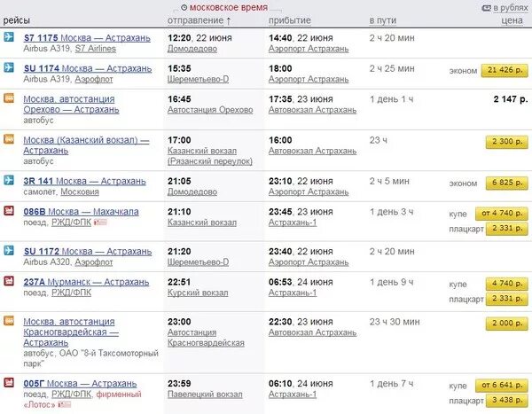Click the 2 000 р. bus price button

coord(507,324)
